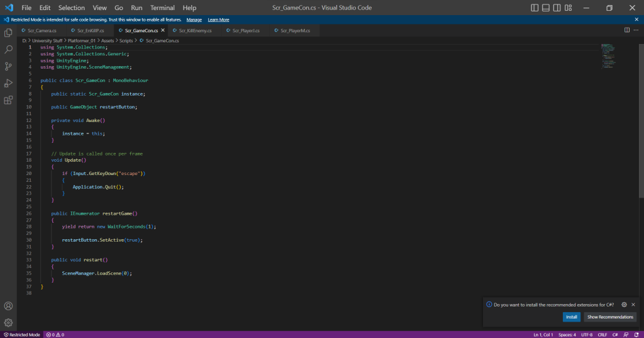Open the editor More Actions ellipsis menu
Viewport: 644px width, 338px height.
pos(636,30)
